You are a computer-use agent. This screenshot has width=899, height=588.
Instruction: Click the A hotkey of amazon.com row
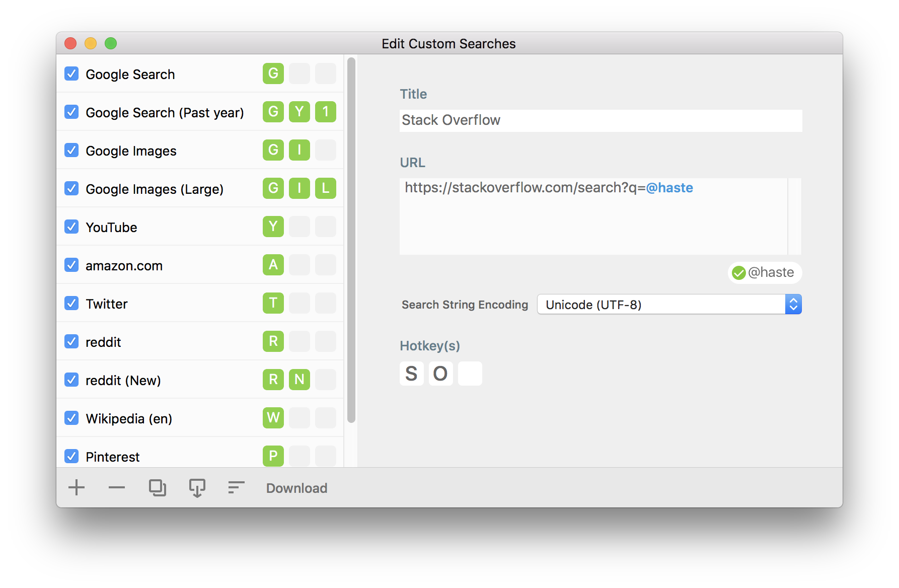[273, 265]
